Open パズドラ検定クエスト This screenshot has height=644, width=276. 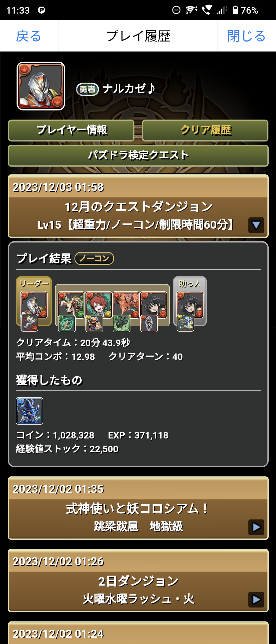tap(138, 155)
